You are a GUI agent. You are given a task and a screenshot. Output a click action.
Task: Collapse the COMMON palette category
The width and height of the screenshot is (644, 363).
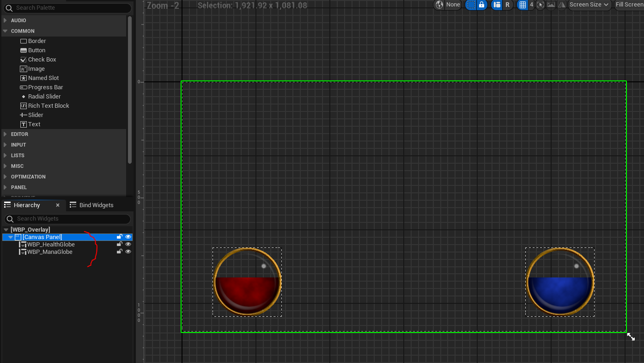(5, 31)
